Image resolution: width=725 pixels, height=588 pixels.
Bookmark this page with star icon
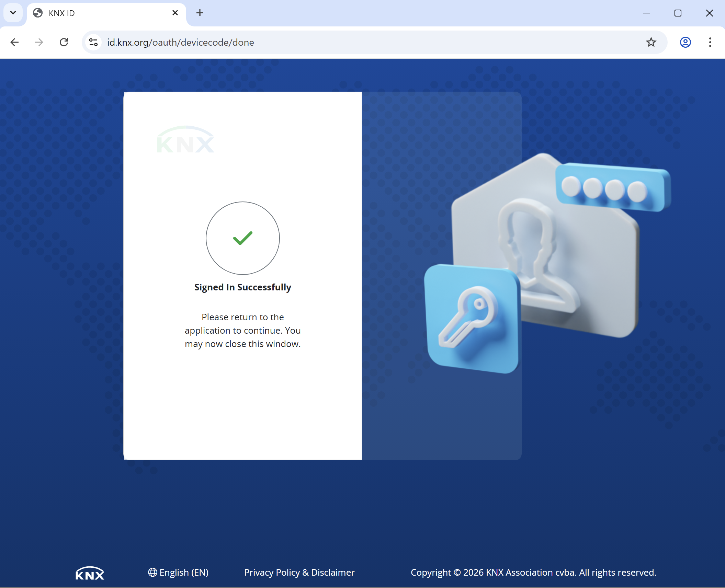[651, 42]
